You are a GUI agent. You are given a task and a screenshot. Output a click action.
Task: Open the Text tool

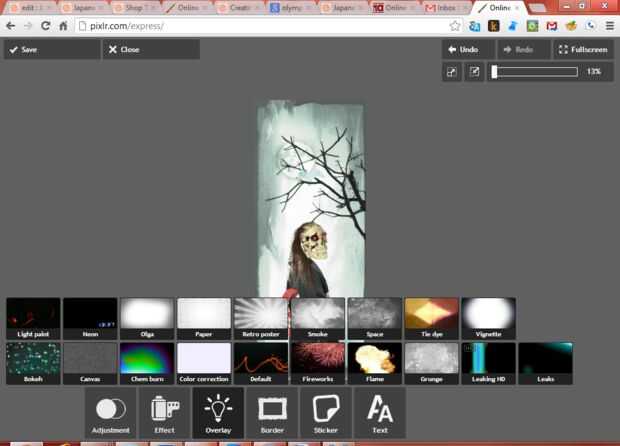tap(380, 413)
